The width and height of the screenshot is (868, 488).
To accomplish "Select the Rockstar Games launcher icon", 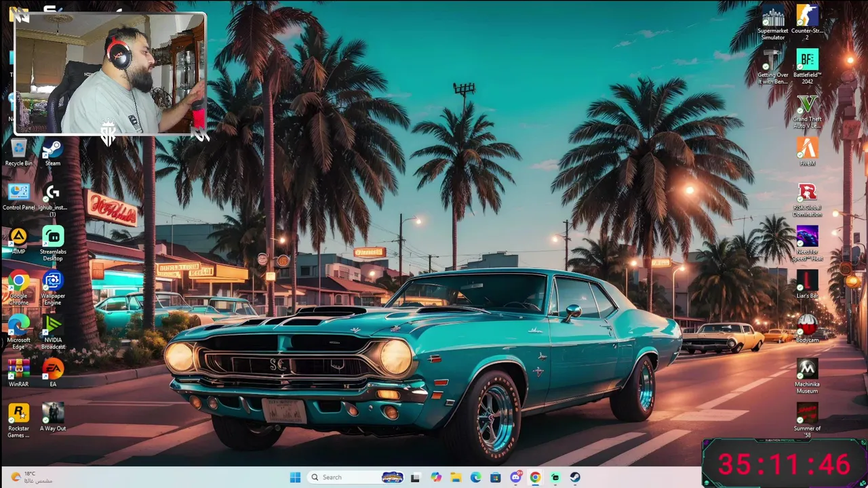I will [x=18, y=420].
